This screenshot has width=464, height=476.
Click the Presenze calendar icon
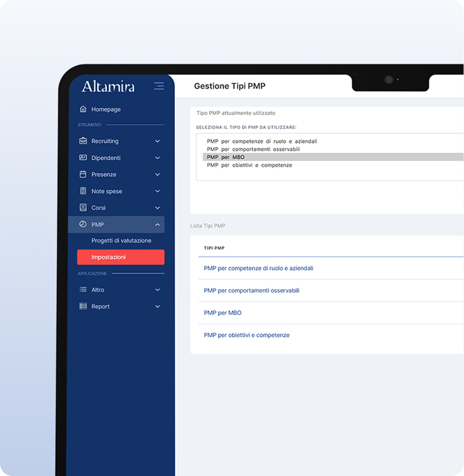coord(83,175)
